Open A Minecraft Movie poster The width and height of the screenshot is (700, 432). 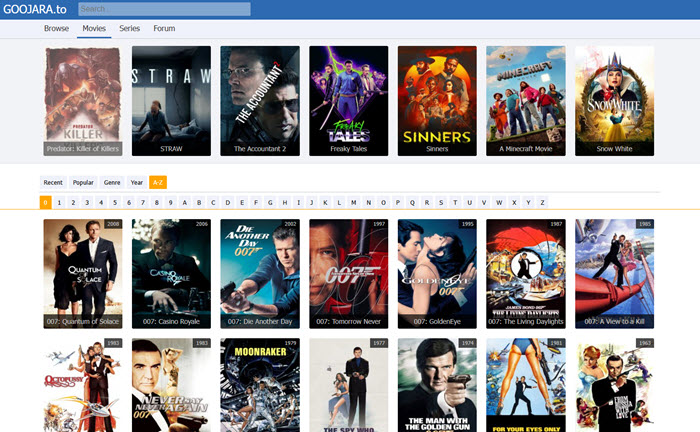[526, 101]
